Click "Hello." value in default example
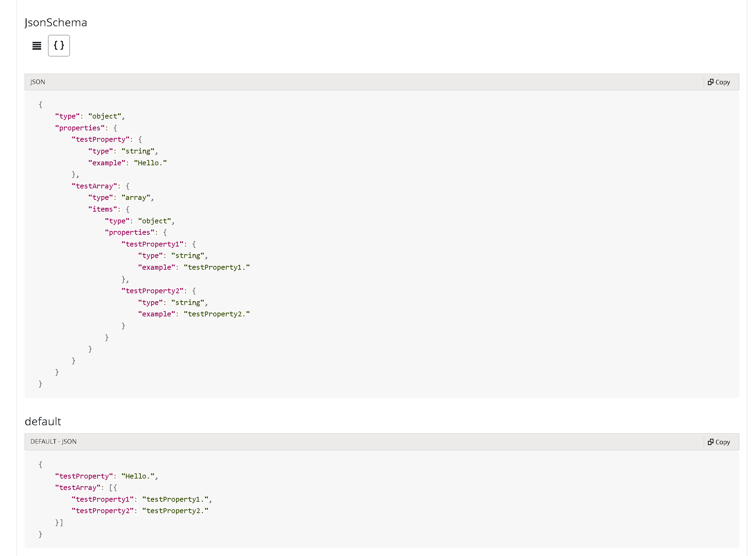The width and height of the screenshot is (756, 556). click(x=138, y=476)
